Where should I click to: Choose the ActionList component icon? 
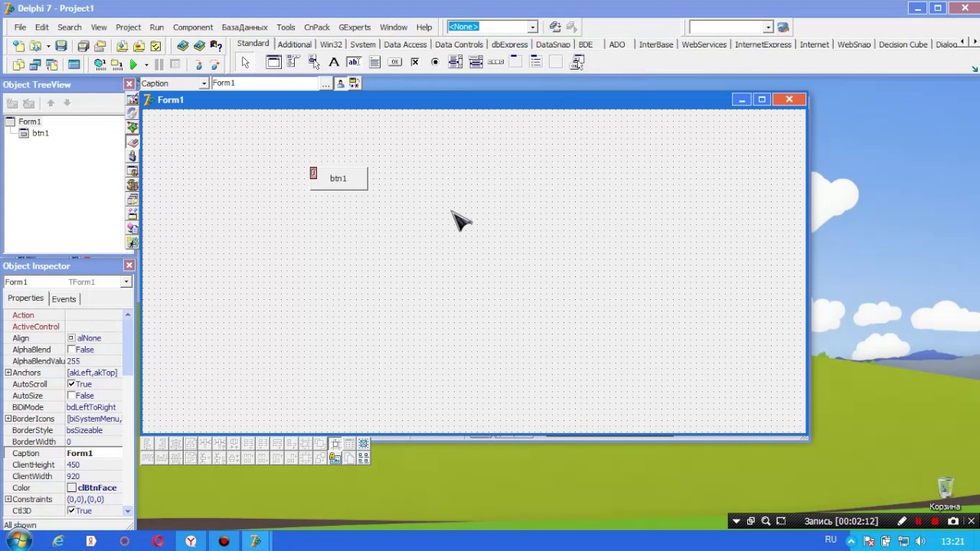pos(577,63)
